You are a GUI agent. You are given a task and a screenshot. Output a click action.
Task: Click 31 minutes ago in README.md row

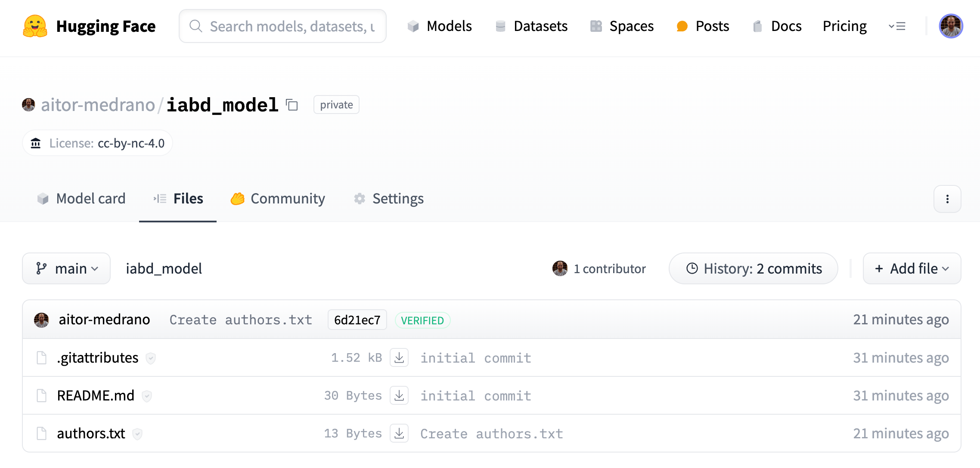point(901,396)
